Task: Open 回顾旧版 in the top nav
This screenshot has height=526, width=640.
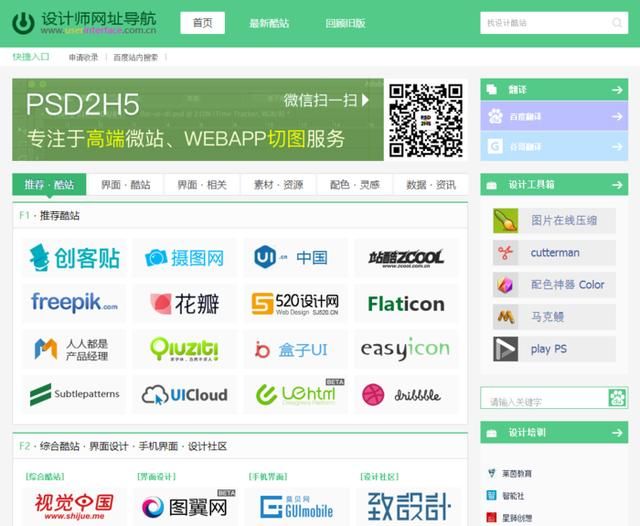Action: [345, 23]
